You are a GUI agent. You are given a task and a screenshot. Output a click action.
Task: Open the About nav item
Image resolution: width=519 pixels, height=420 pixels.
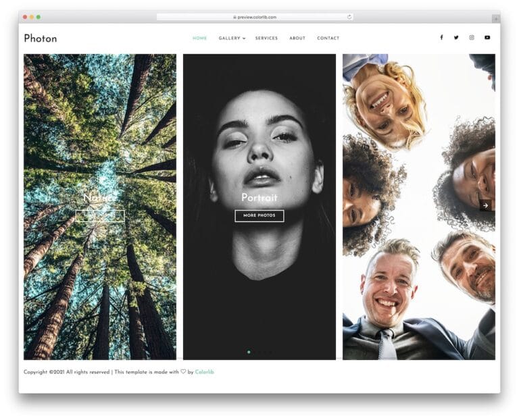297,38
